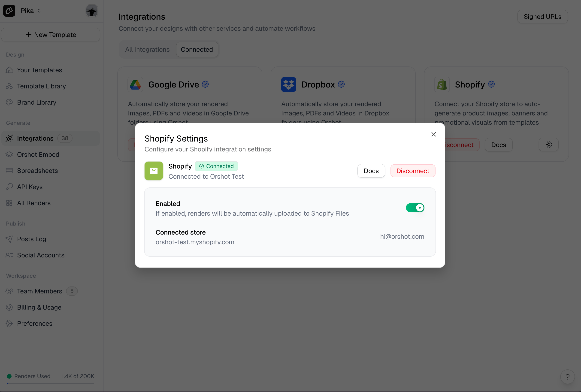Open the user avatar menu
Image resolution: width=581 pixels, height=392 pixels.
tap(92, 11)
